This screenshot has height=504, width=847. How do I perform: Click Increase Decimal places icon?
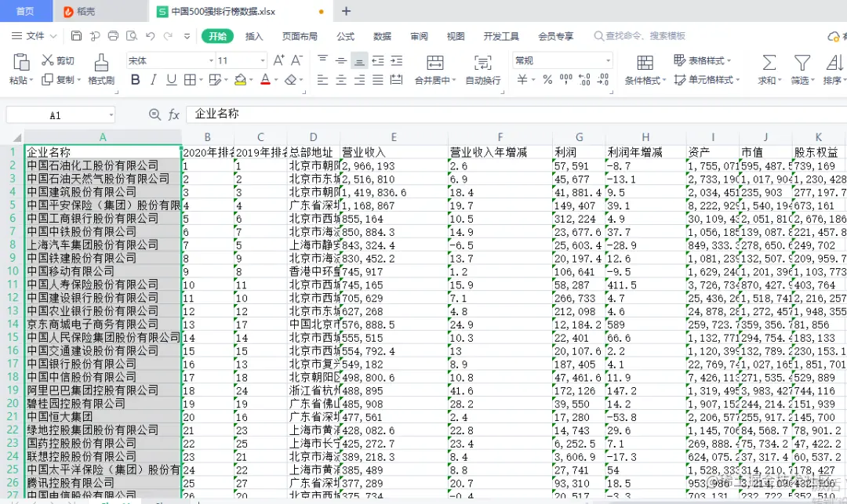tap(584, 80)
